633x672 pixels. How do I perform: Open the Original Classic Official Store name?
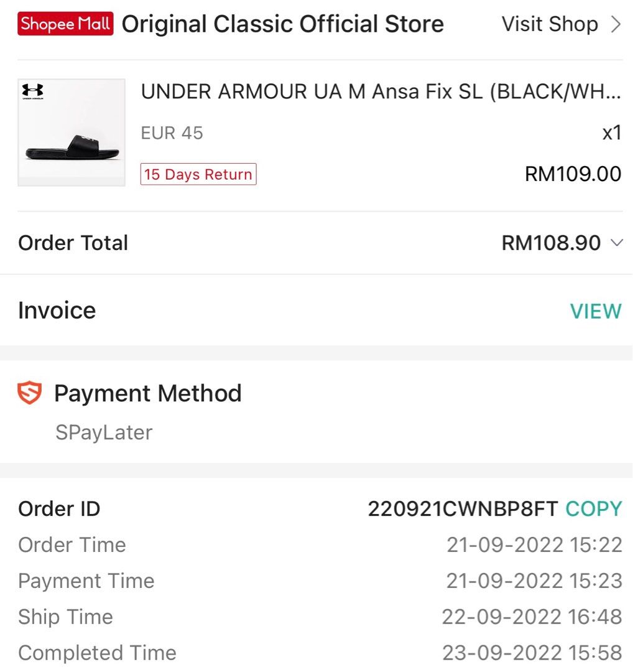(x=283, y=24)
